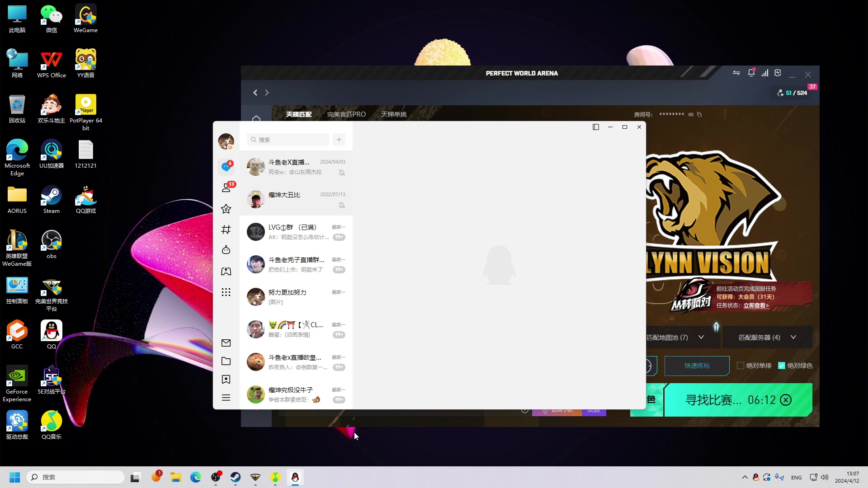The height and width of the screenshot is (488, 868).
Task: Copy the room number icon
Action: [x=699, y=114]
